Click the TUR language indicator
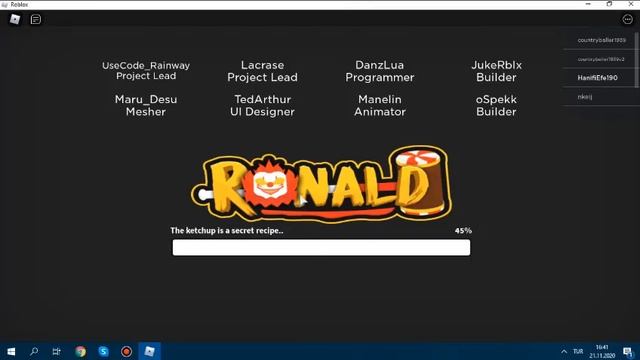640x360 pixels. (578, 351)
